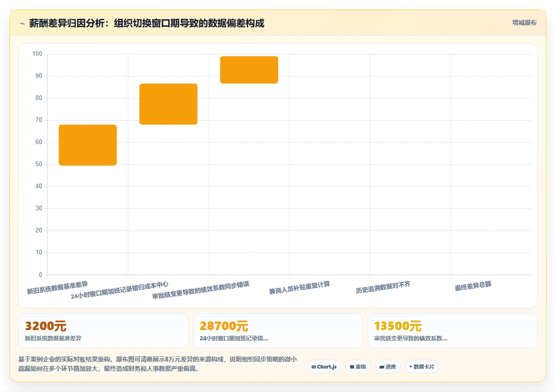Click x-axis label 24小时窗口期加班记录错归成本中心
This screenshot has height=392, width=556.
coord(119,290)
